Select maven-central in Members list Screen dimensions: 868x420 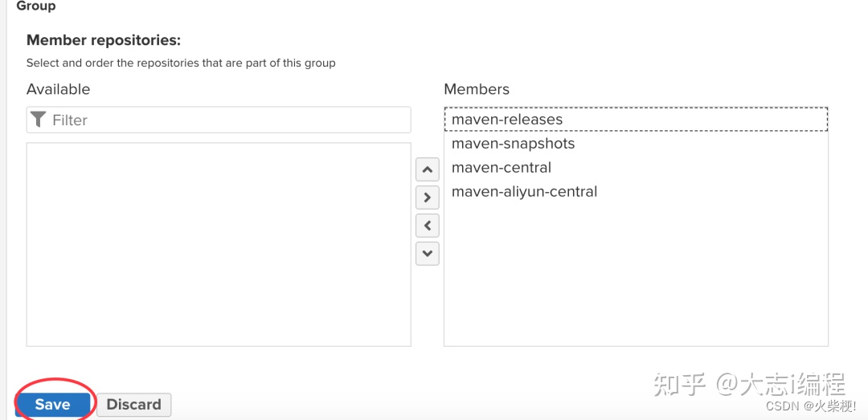636,167
